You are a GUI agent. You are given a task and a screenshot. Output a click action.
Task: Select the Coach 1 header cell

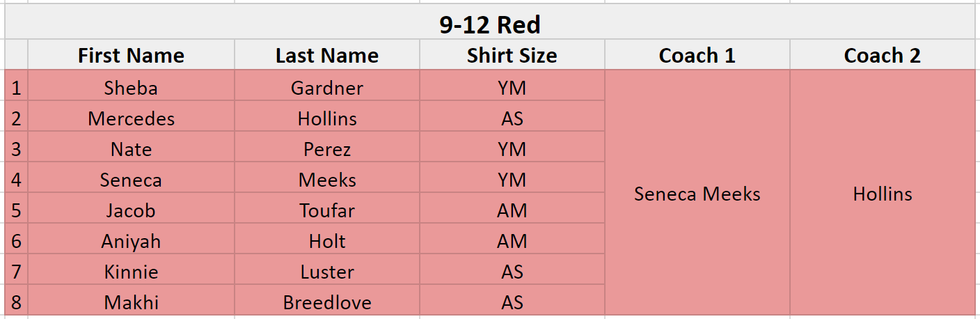coord(697,55)
